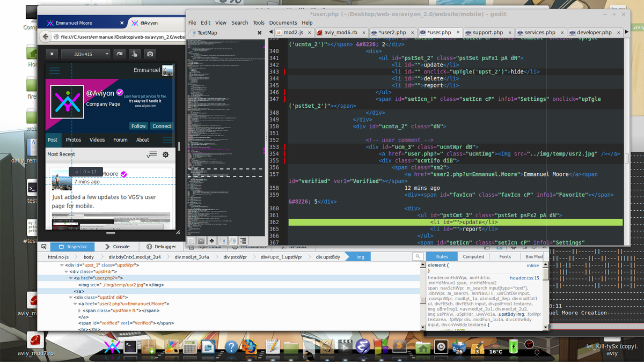The height and width of the screenshot is (362, 644).
Task: Open the 323×415 viewport size dropdown
Action: pos(85,54)
